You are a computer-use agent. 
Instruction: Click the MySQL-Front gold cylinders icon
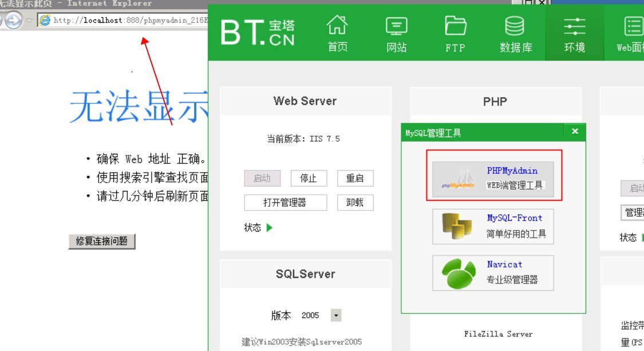tap(457, 226)
